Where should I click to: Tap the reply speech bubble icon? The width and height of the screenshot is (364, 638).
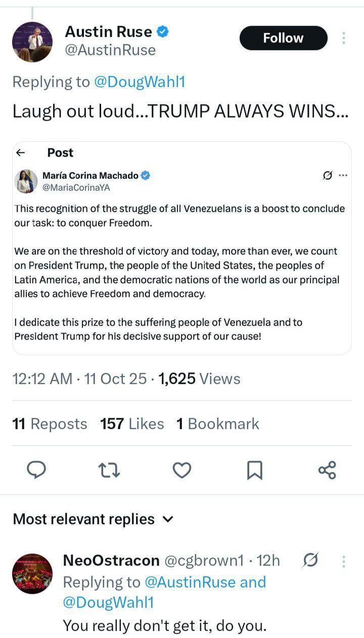(36, 470)
